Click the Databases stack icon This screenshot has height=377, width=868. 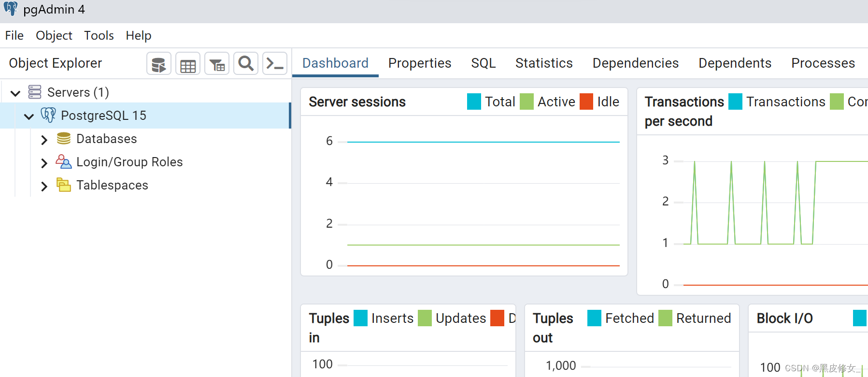point(64,139)
